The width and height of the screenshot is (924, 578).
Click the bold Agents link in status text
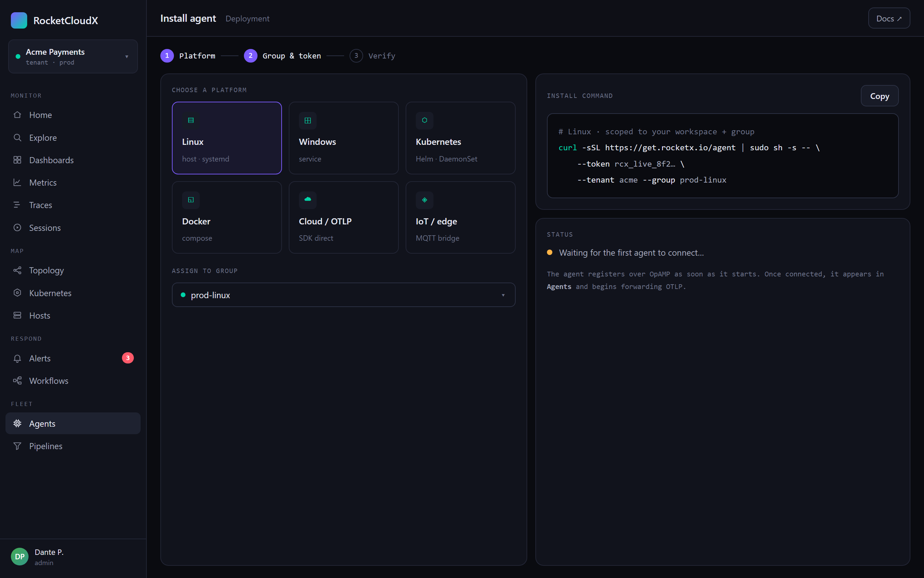[559, 287]
